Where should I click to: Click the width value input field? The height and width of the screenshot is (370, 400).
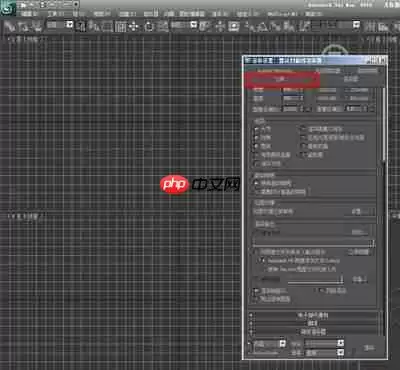(x=293, y=90)
